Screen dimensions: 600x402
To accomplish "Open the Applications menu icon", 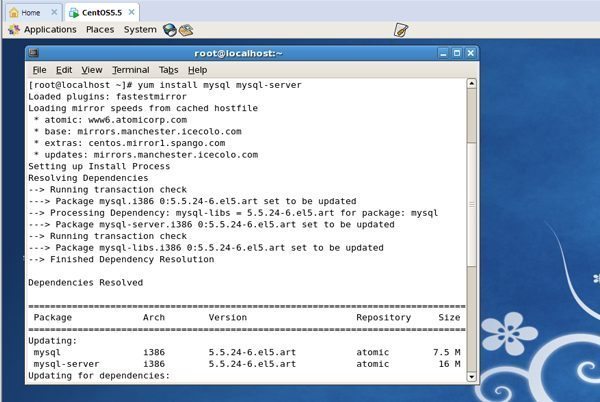I will coord(14,30).
